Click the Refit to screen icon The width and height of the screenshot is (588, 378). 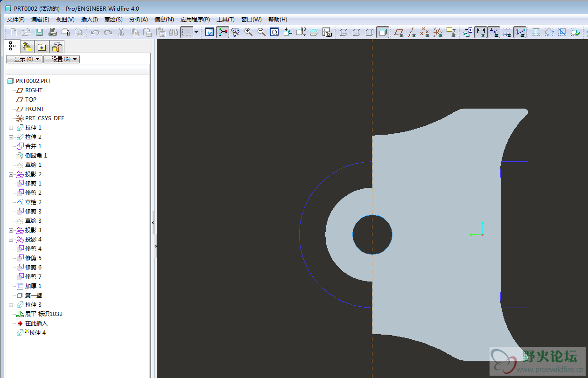click(x=275, y=32)
